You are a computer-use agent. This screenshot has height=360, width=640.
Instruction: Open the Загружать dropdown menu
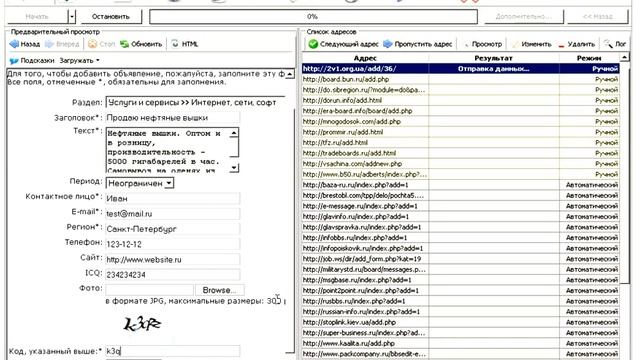[80, 61]
